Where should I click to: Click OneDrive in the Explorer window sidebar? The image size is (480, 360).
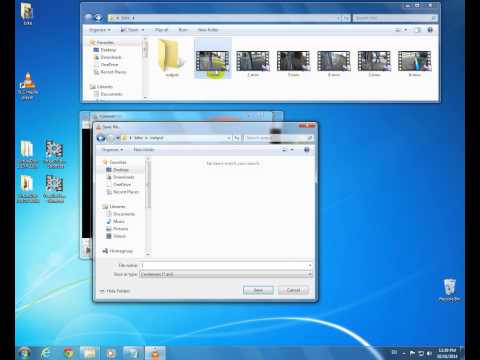coord(109,65)
